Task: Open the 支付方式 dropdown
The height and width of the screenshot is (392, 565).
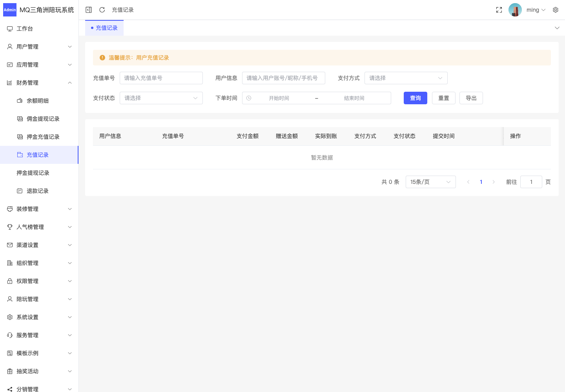Action: click(406, 78)
